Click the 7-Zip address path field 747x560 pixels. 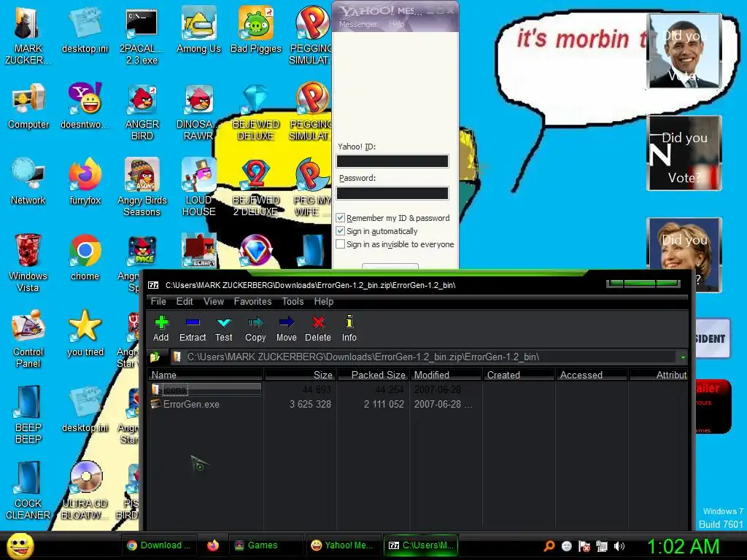pos(424,357)
